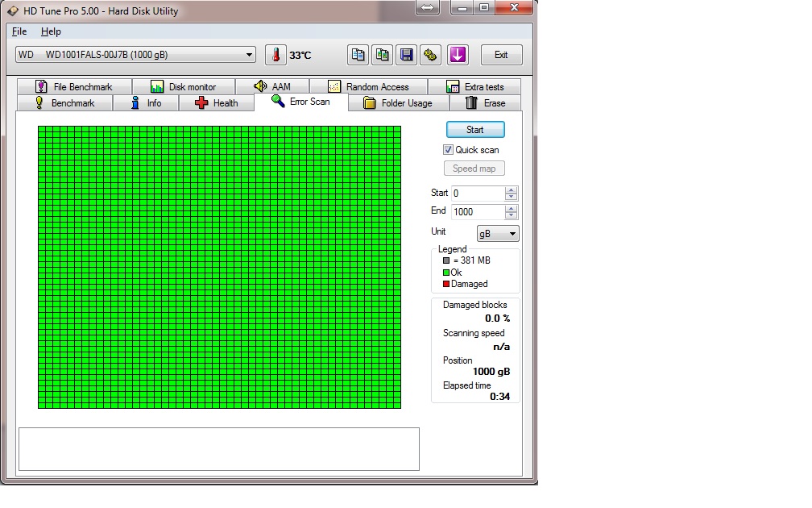Uncheck the Quick scan checkbox

tap(448, 150)
